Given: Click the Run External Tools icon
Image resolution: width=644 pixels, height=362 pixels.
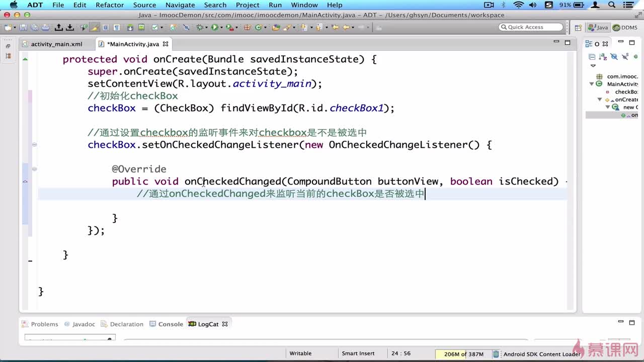Looking at the screenshot, I should 230,27.
